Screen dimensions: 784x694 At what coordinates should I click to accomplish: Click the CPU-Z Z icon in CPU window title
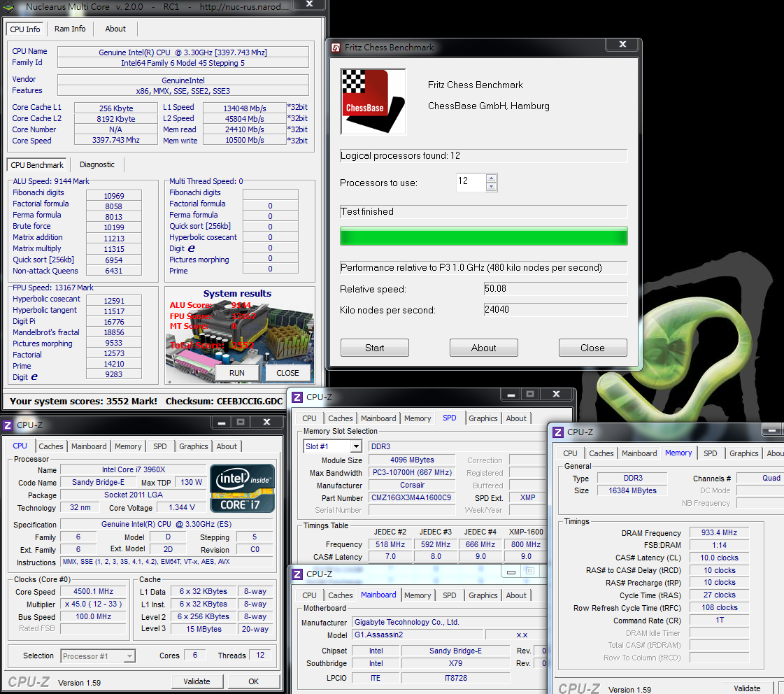click(x=8, y=425)
